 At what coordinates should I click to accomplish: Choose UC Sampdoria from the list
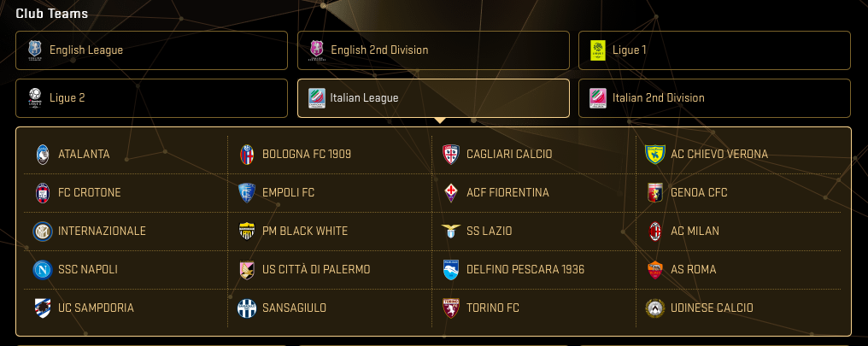pos(96,308)
